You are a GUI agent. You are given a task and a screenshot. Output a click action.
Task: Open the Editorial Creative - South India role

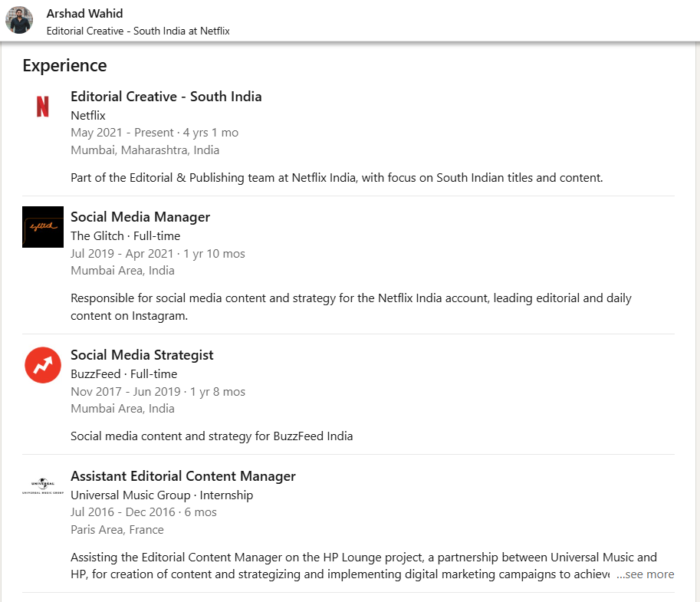point(166,97)
